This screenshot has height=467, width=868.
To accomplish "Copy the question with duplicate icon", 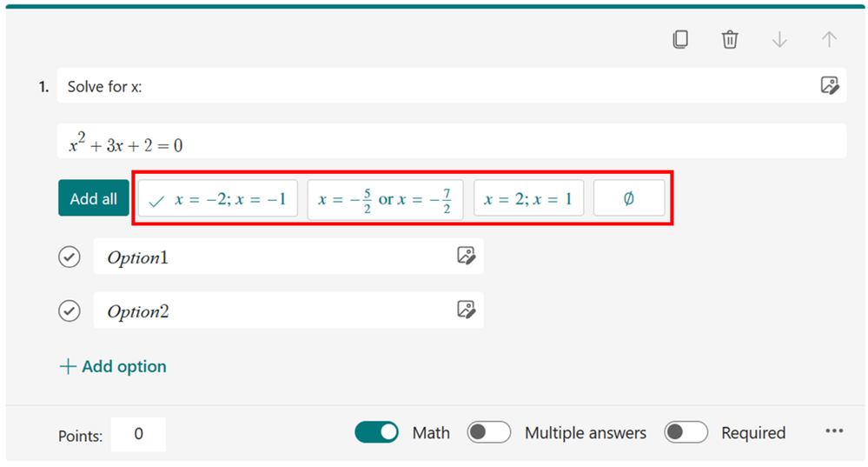I will pos(680,39).
